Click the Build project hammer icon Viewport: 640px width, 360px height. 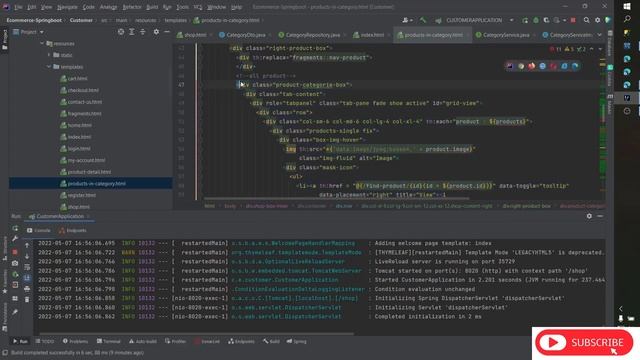click(423, 20)
